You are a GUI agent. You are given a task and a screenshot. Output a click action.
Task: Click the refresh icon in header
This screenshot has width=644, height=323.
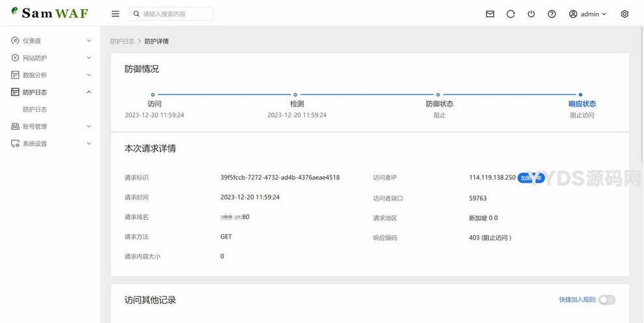(511, 14)
